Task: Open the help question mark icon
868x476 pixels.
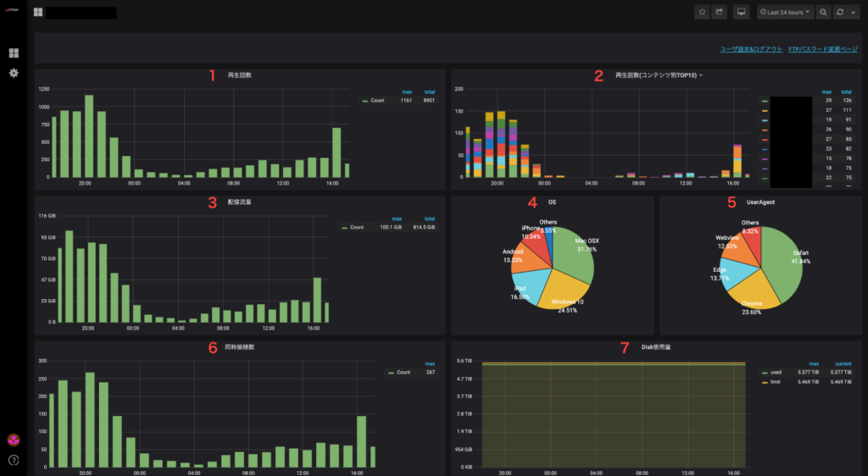Action: click(14, 460)
